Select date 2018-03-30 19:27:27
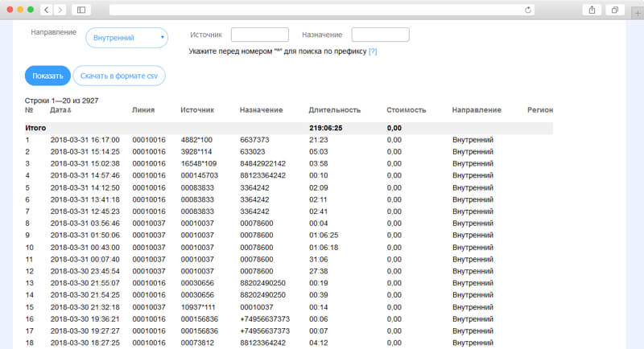The image size is (644, 349). [x=85, y=331]
